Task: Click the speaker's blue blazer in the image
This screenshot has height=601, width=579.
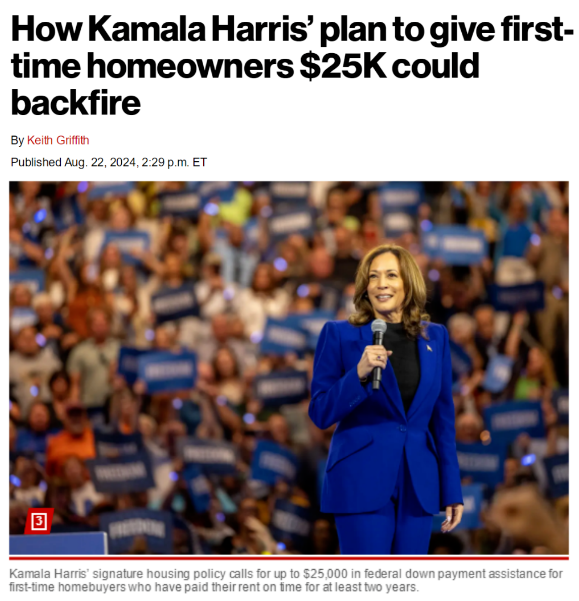Action: point(383,418)
